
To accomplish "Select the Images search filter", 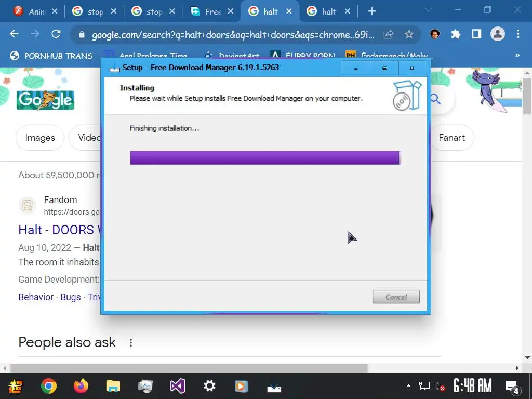I will (39, 138).
